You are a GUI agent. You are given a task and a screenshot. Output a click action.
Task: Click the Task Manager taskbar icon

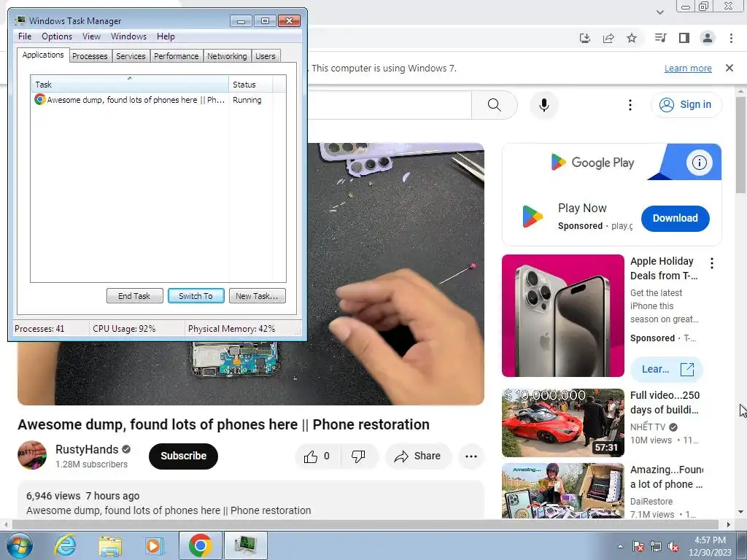pos(245,545)
